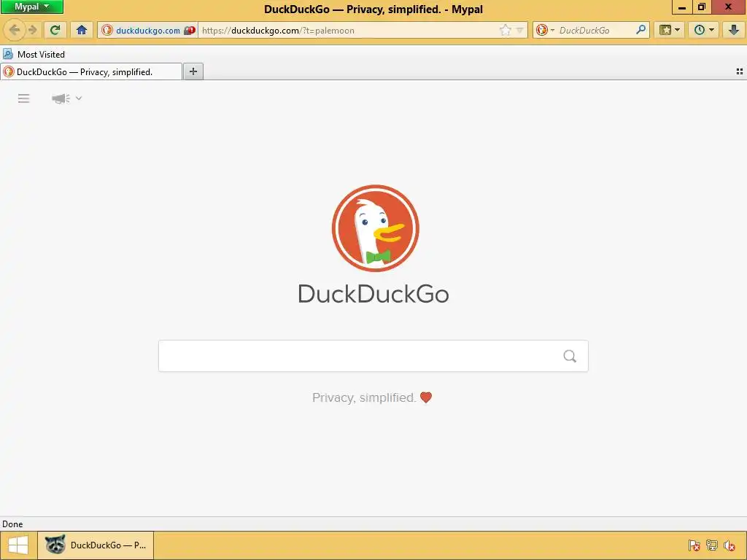Click the muted volume tray icon

point(729,545)
